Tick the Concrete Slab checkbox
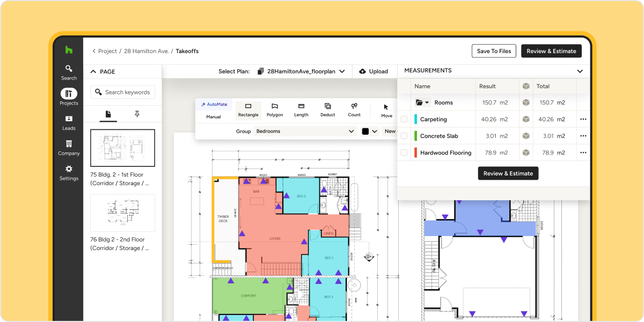The height and width of the screenshot is (322, 644). click(404, 136)
